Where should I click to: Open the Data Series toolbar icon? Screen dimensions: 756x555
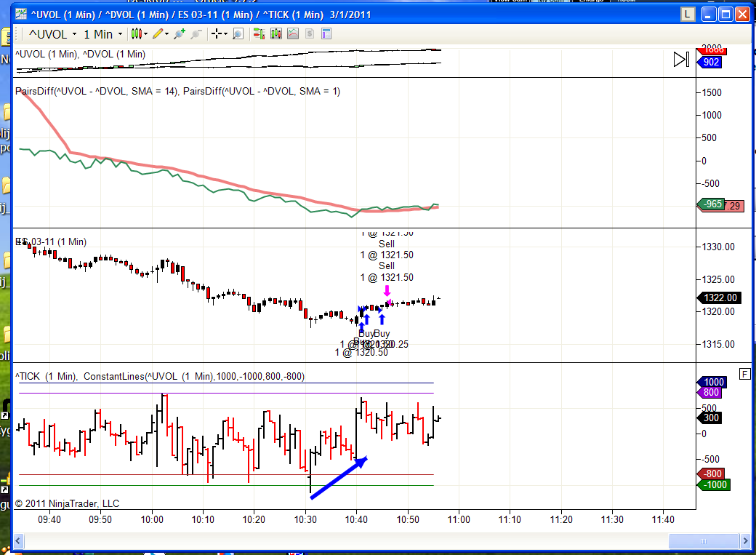(x=276, y=33)
